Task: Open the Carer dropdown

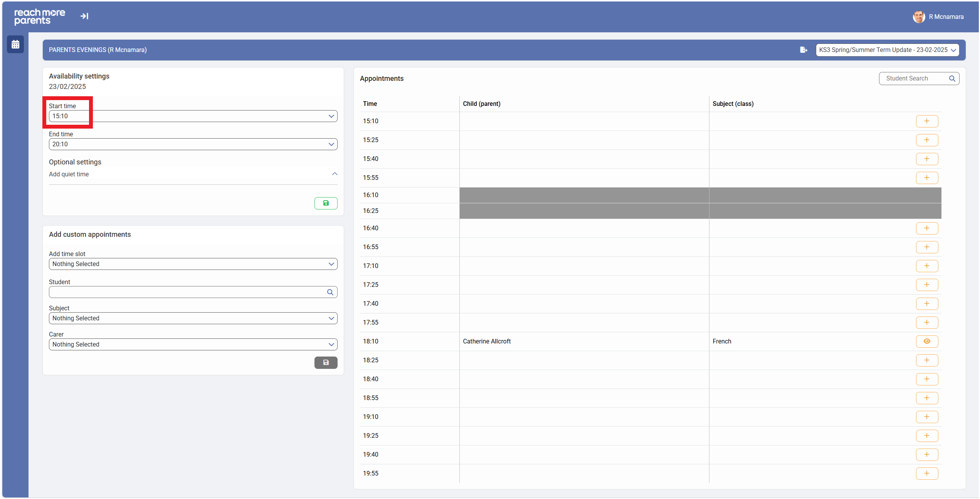Action: [193, 345]
